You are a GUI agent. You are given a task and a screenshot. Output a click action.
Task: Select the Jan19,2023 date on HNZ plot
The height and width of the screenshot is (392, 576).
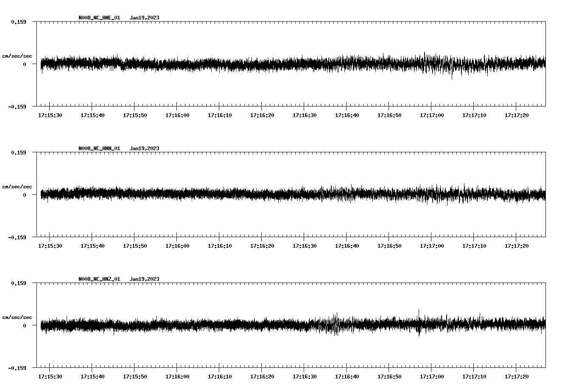coord(145,279)
